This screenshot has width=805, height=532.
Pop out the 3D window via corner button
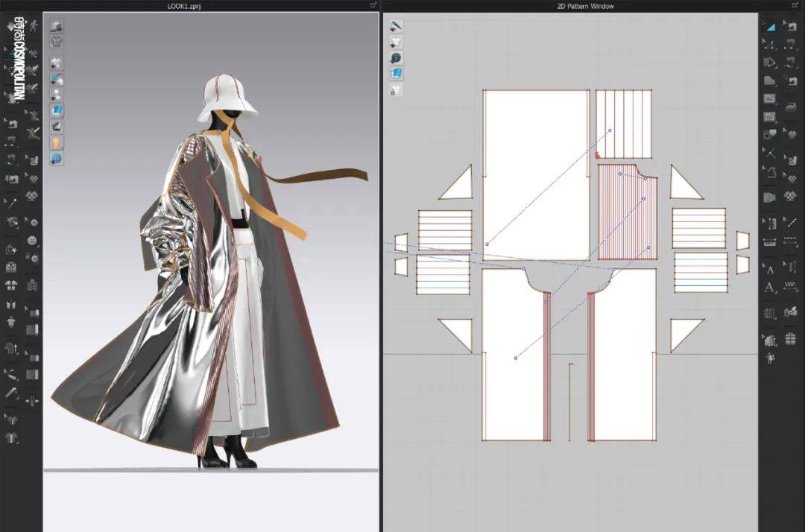373,6
